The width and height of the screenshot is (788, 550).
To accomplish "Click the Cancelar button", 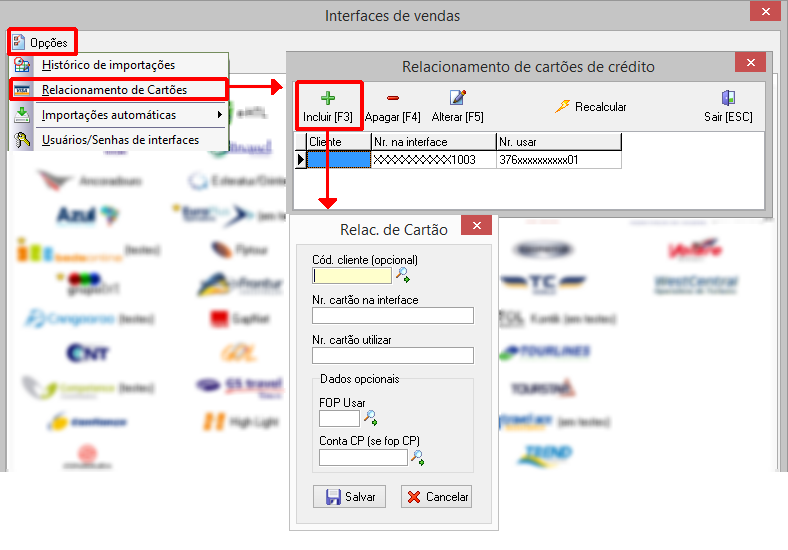I will tap(436, 497).
